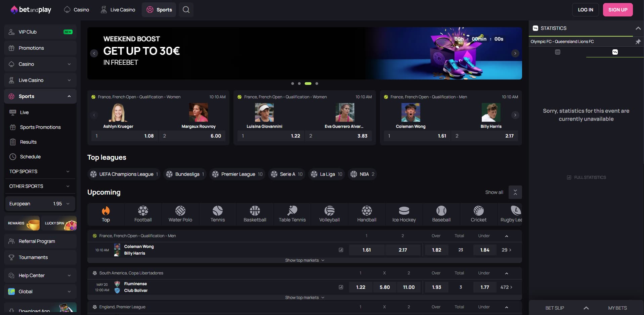This screenshot has height=315, width=644.
Task: Select the Ice Hockey sport icon
Action: (x=404, y=214)
